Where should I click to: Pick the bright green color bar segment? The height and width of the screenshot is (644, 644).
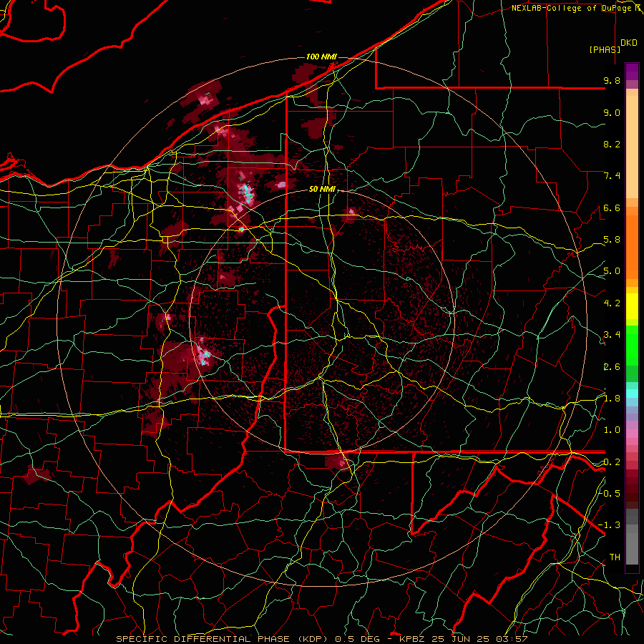pos(632,345)
